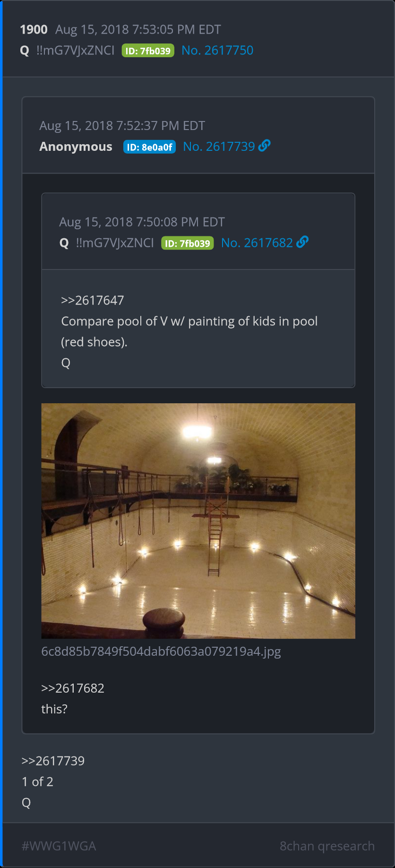The width and height of the screenshot is (395, 868).
Task: Open the empty pool image thumbnail
Action: (198, 521)
